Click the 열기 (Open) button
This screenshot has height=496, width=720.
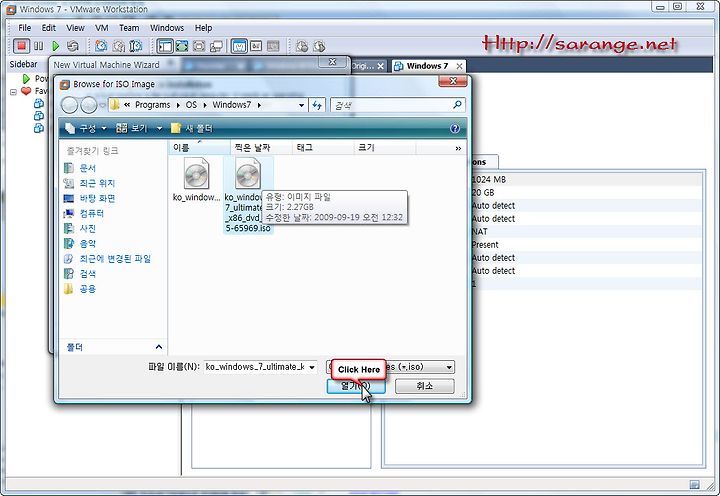[x=356, y=386]
